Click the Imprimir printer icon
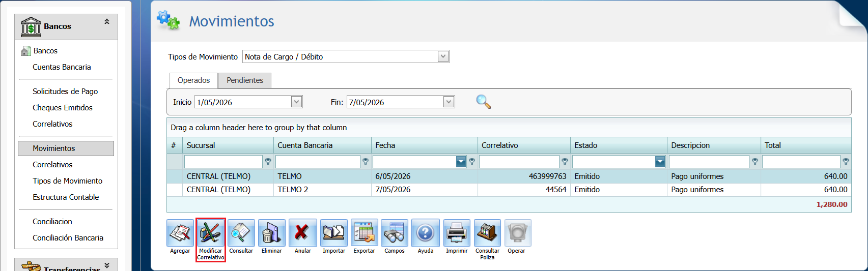The image size is (868, 271). pos(457,233)
